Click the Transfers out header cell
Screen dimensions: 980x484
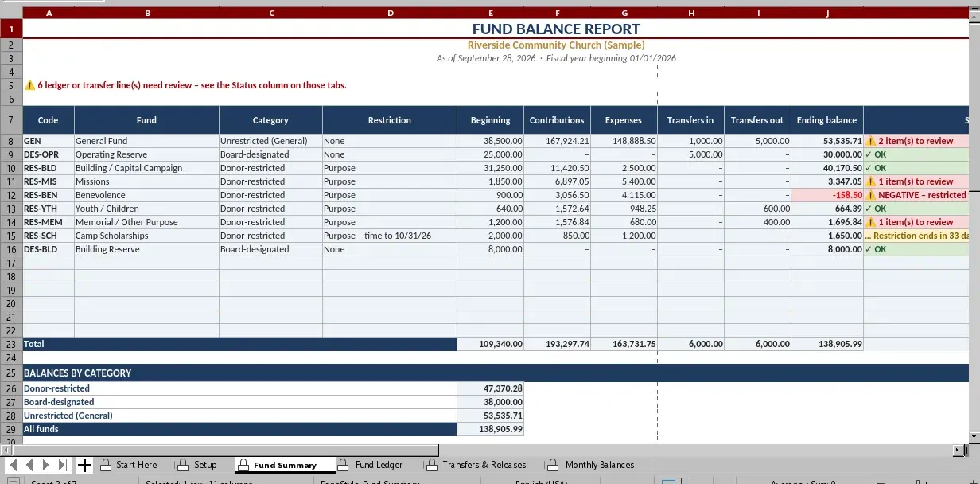tap(757, 120)
